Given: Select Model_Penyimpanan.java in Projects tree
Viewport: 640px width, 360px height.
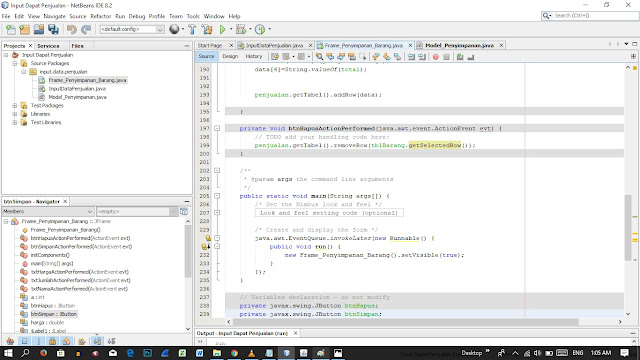Looking at the screenshot, I should point(78,97).
